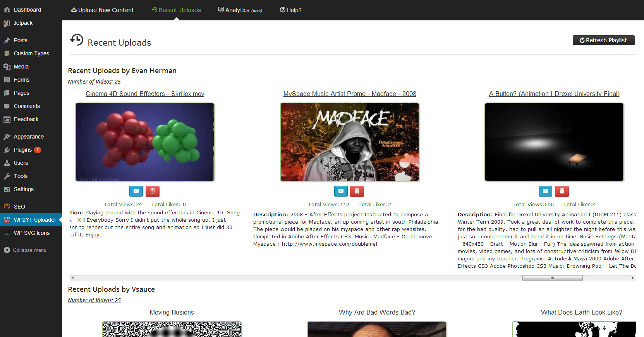
Task: Open the Dashboard menu icon
Action: pyautogui.click(x=7, y=10)
